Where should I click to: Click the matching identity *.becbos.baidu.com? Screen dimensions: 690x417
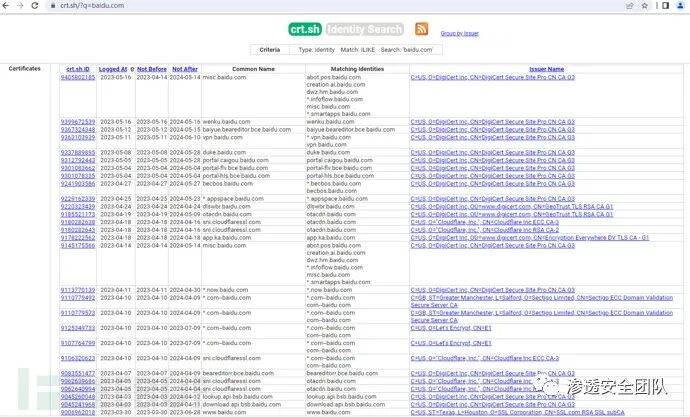tap(334, 184)
